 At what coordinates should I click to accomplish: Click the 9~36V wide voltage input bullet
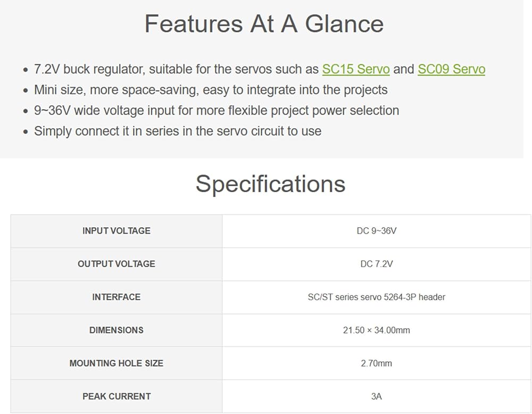[x=217, y=111]
